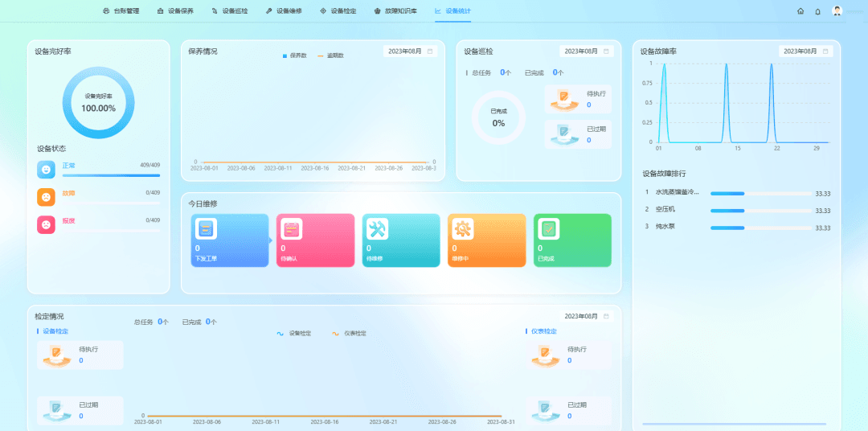Click the chart icon of 设备统计 tab
The image size is (868, 431).
[x=438, y=11]
